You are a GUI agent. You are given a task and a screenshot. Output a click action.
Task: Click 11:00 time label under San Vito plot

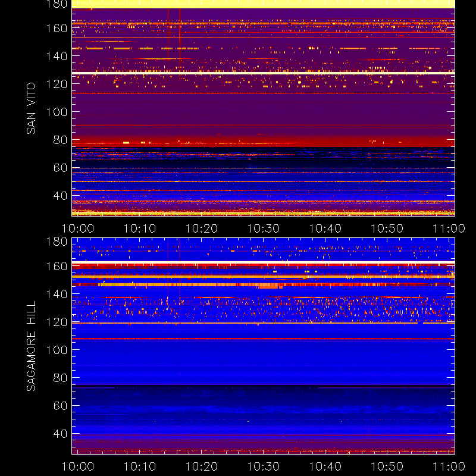pyautogui.click(x=449, y=228)
